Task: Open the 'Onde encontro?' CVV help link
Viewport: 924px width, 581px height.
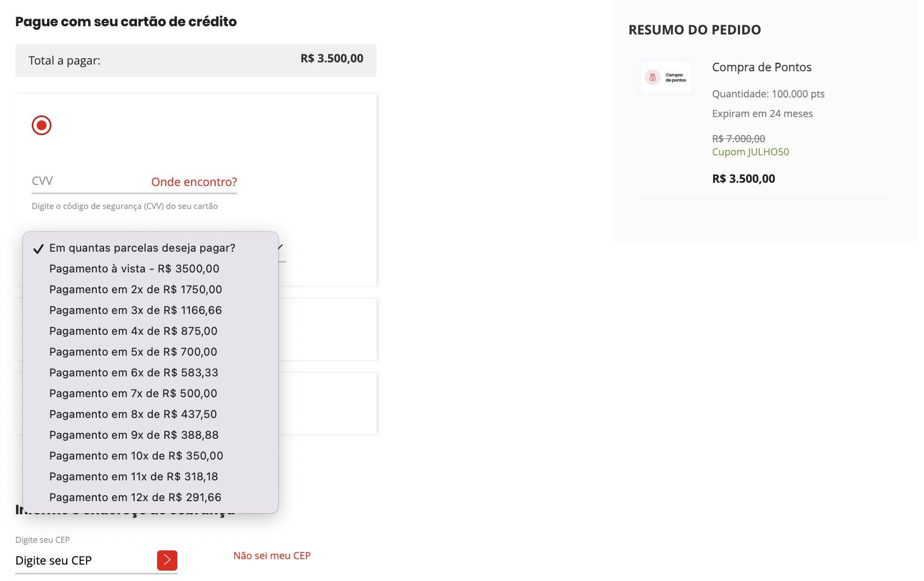Action: 194,182
